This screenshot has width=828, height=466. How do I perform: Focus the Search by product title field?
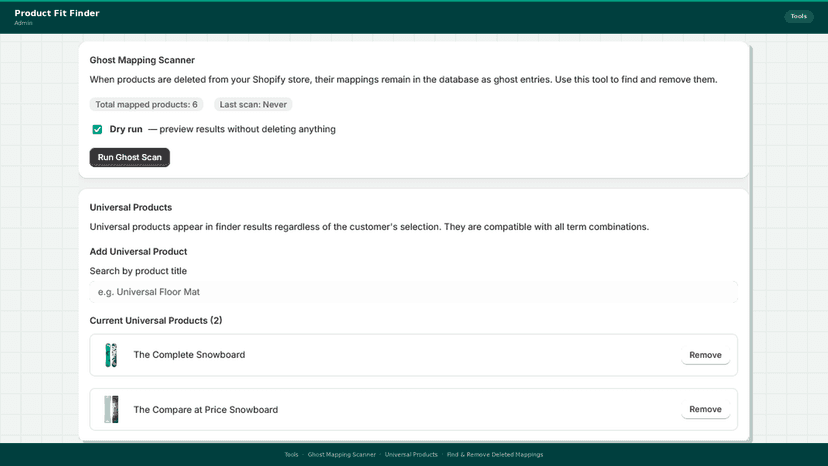point(413,292)
